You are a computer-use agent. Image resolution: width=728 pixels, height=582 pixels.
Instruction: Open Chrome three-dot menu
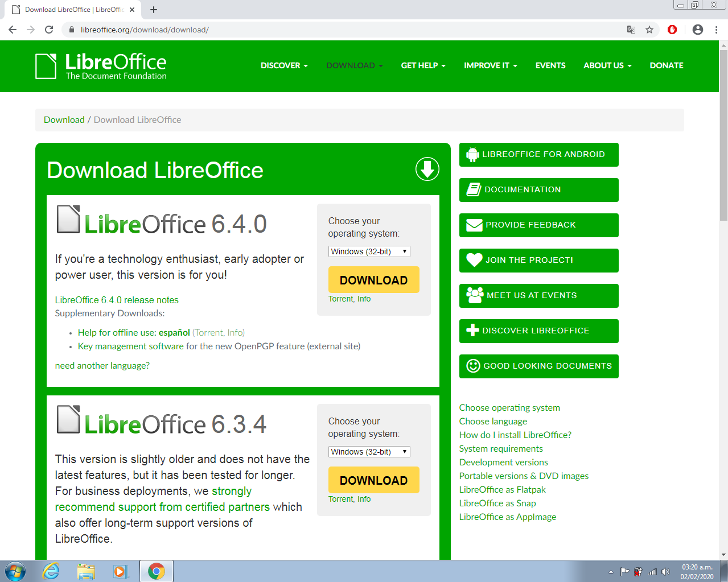click(716, 30)
